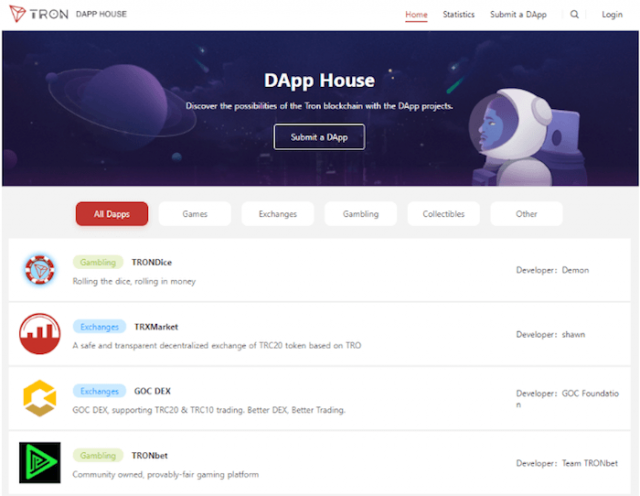Open the TRXMarket title

pyautogui.click(x=156, y=327)
